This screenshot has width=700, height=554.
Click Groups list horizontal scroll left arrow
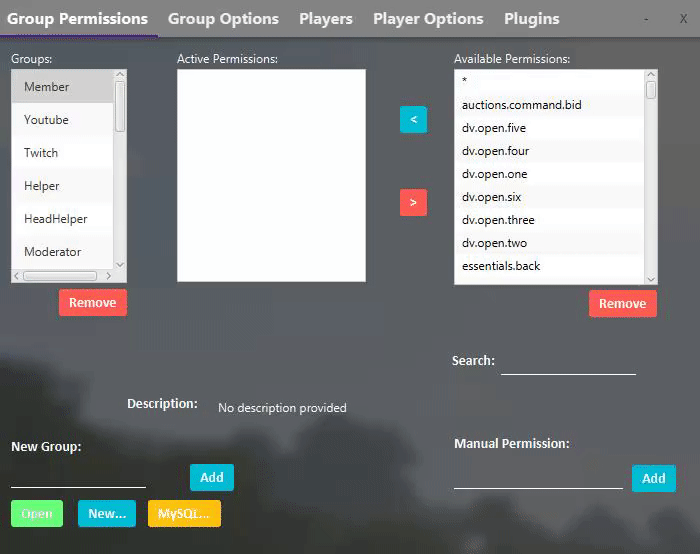[17, 276]
